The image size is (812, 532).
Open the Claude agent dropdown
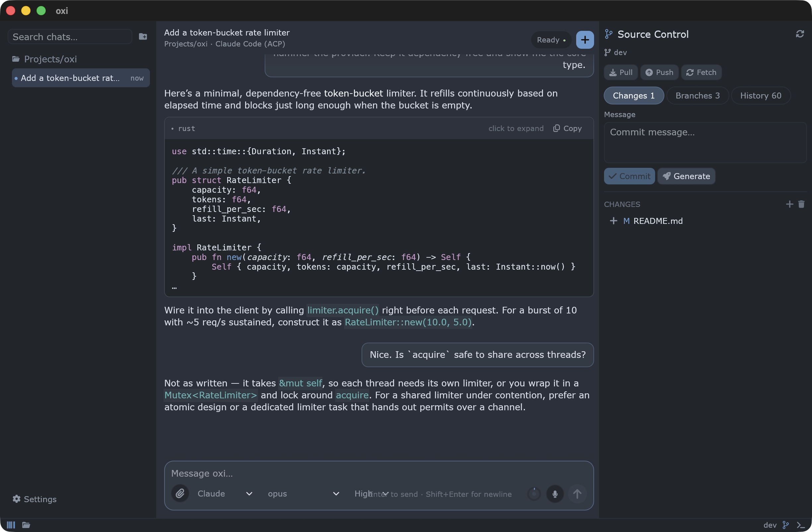click(225, 494)
